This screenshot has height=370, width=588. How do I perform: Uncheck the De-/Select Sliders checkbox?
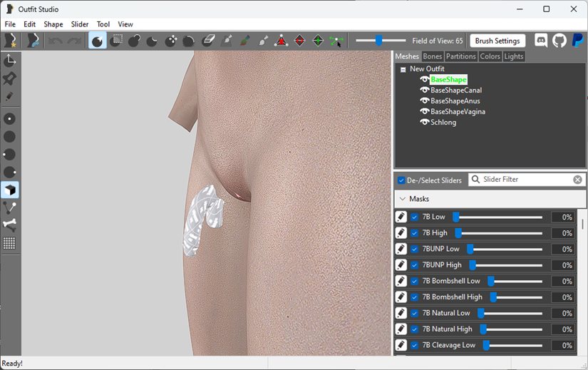401,180
